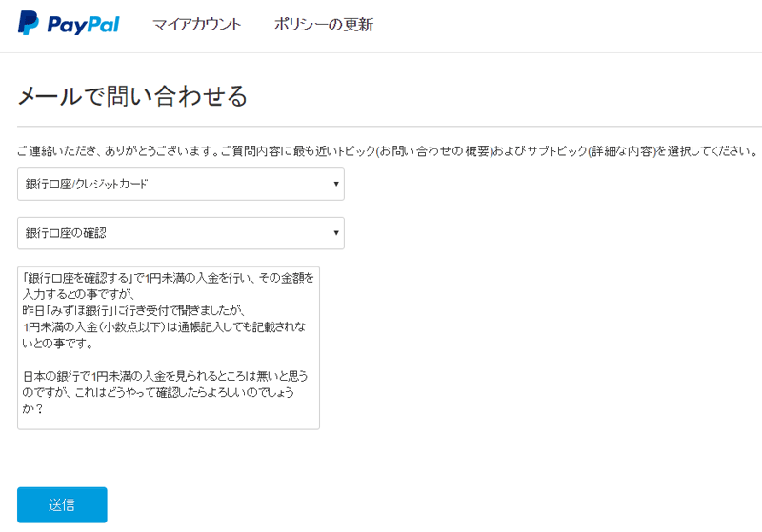
Task: Open the 銀行口座/クレジットカード topic dropdown
Action: tap(181, 184)
